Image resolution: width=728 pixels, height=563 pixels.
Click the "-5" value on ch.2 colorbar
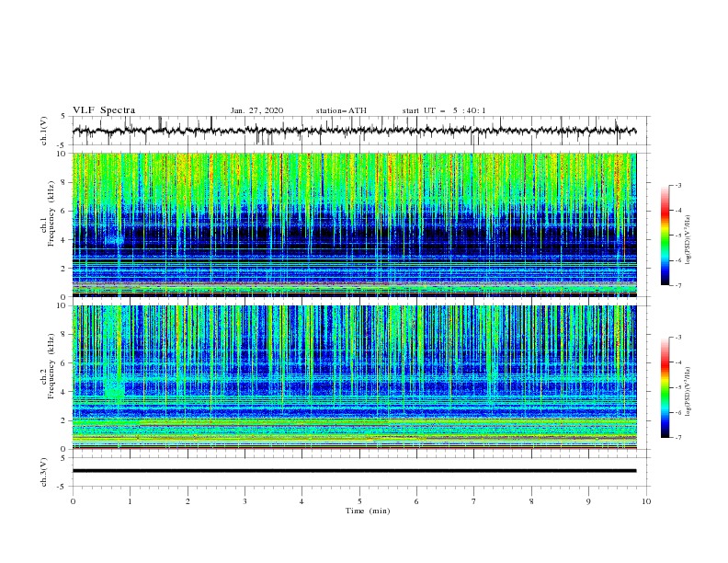(x=678, y=387)
